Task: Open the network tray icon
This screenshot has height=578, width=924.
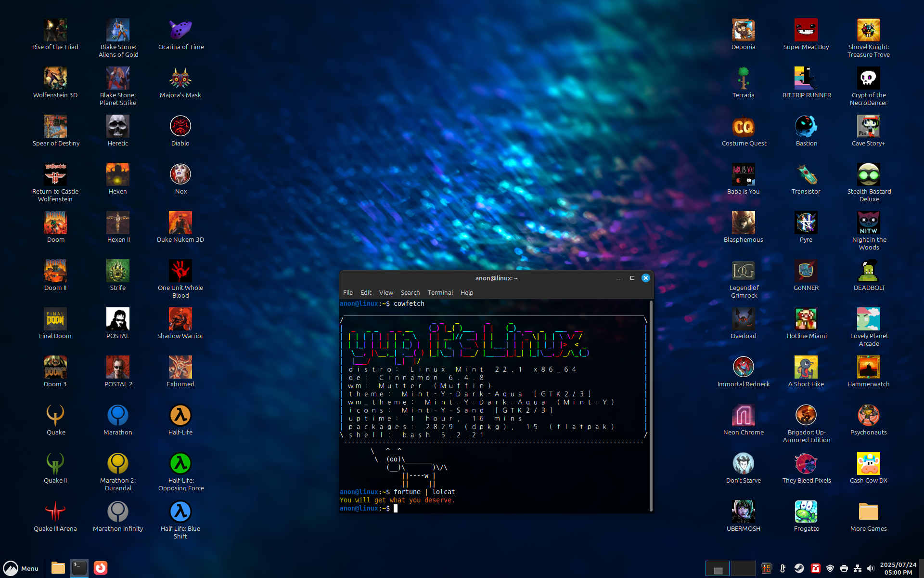Action: pyautogui.click(x=858, y=568)
